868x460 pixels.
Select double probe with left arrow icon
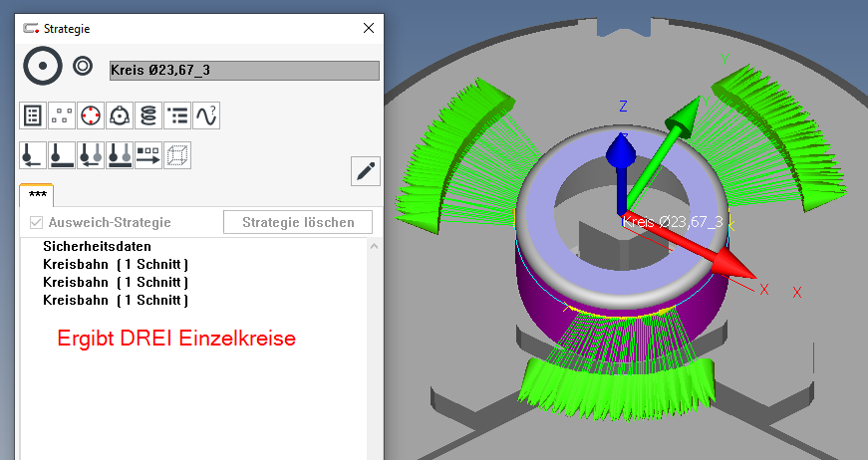tap(91, 155)
